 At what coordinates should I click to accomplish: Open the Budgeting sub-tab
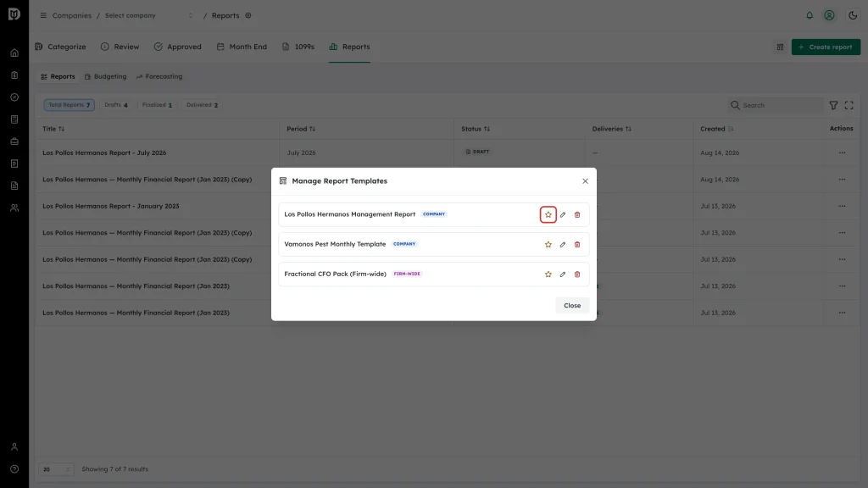(x=105, y=77)
